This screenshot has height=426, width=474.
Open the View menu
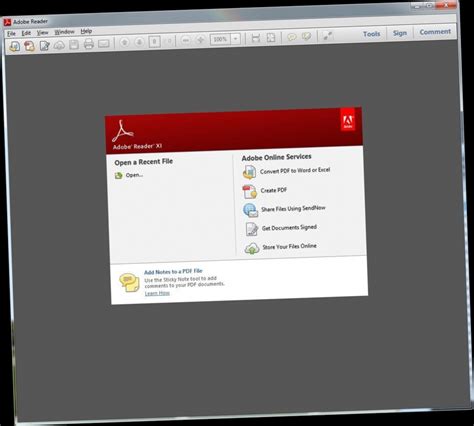coord(42,33)
